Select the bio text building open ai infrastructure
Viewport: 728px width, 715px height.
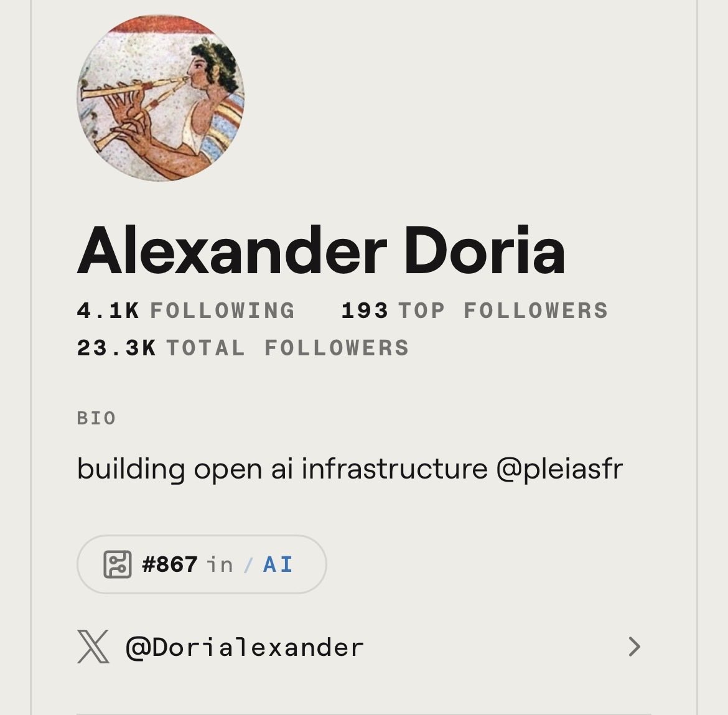pos(282,469)
